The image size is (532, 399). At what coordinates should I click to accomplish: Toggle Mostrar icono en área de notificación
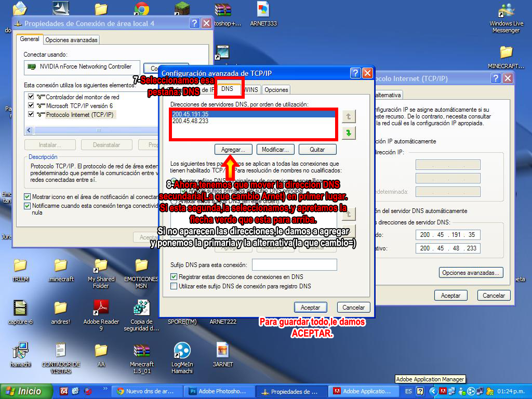pyautogui.click(x=27, y=196)
